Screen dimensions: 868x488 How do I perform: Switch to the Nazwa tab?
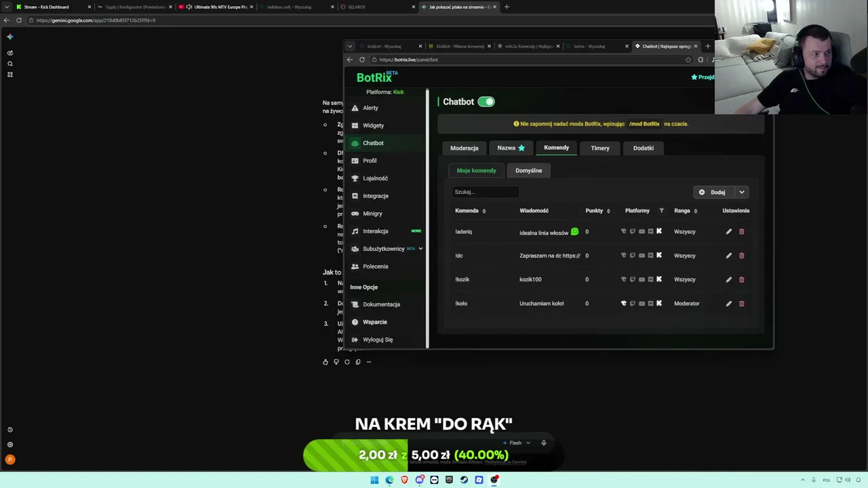pyautogui.click(x=511, y=148)
